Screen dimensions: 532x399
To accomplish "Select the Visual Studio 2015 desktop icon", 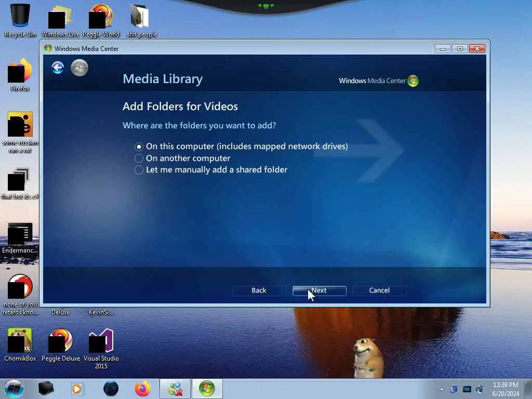I will (101, 349).
